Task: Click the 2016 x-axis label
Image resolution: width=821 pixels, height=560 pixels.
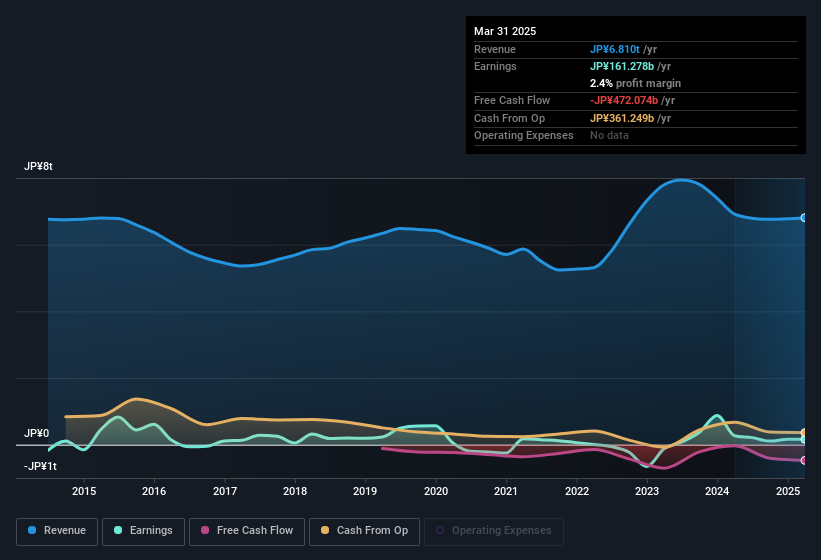Action: pos(154,491)
